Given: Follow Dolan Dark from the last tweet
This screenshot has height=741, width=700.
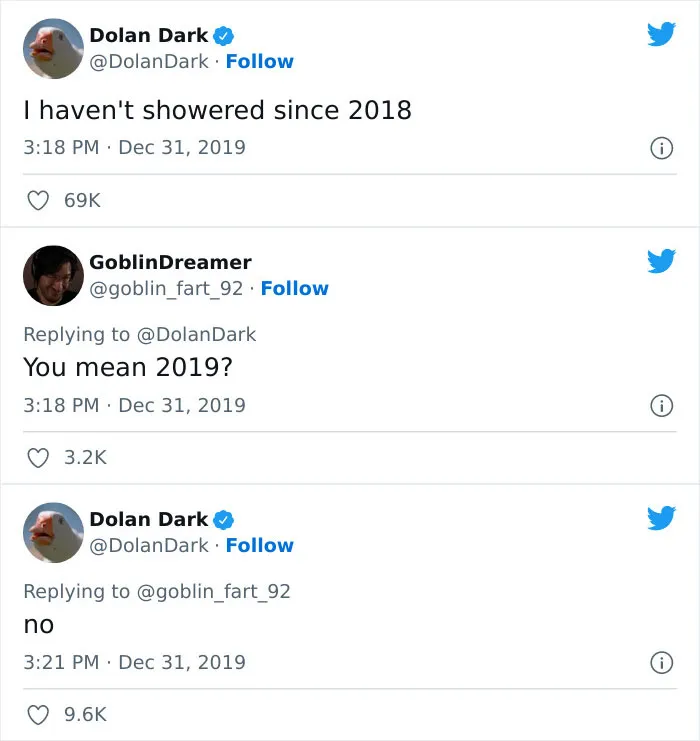Looking at the screenshot, I should 259,545.
